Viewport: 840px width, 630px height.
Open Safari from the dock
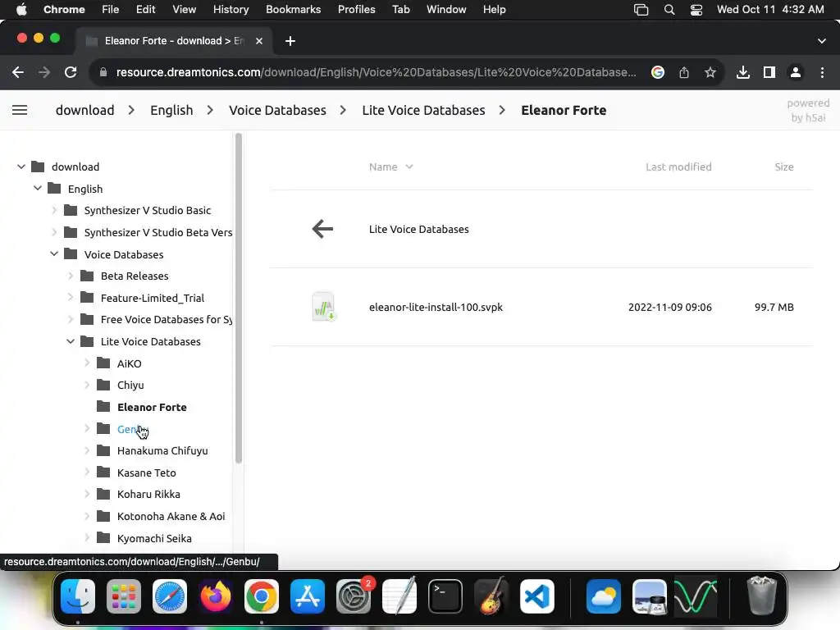[x=170, y=596]
